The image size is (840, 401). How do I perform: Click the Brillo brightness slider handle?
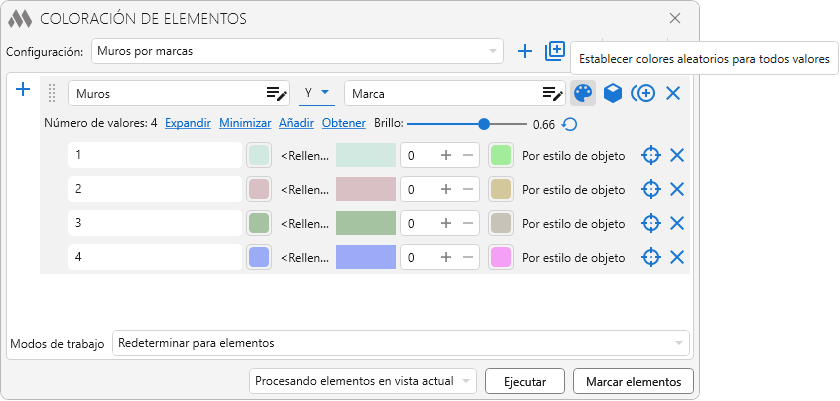[x=484, y=124]
